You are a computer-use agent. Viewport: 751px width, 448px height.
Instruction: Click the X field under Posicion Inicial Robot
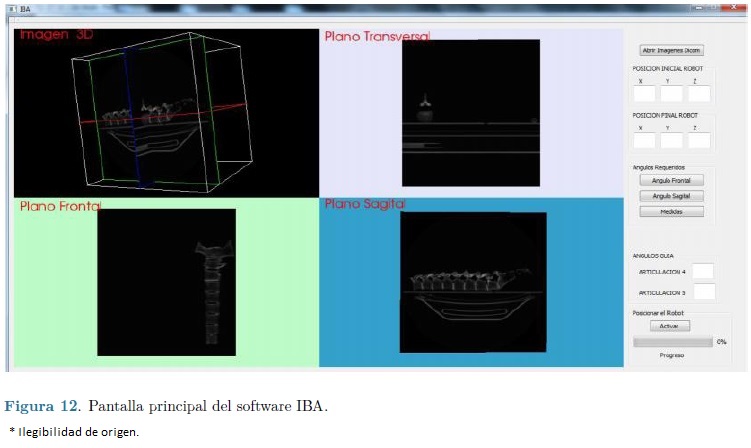coord(644,94)
